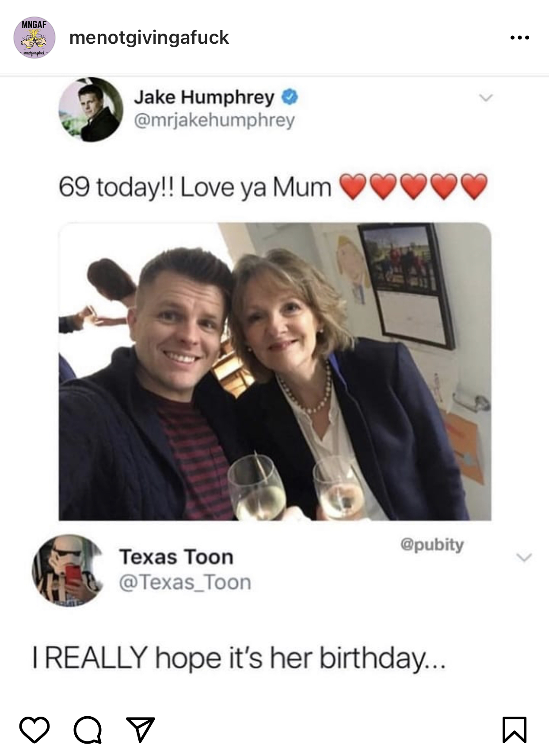Save post with bookmark icon
549x756 pixels.
point(515,729)
